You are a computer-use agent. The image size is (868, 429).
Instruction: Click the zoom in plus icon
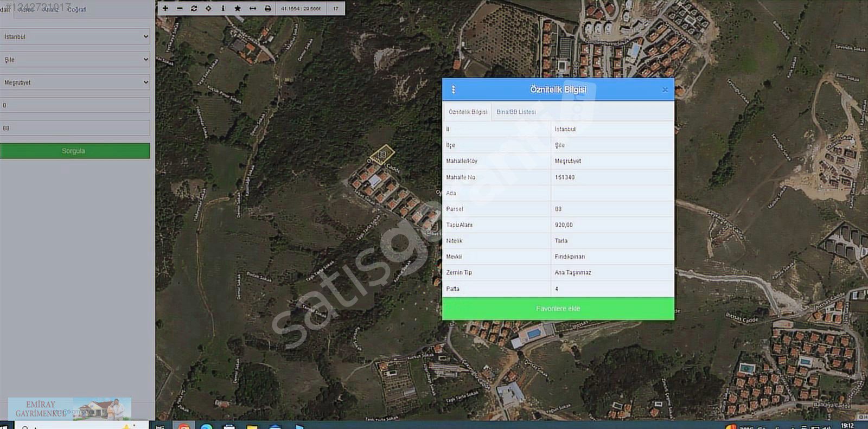[x=165, y=9]
